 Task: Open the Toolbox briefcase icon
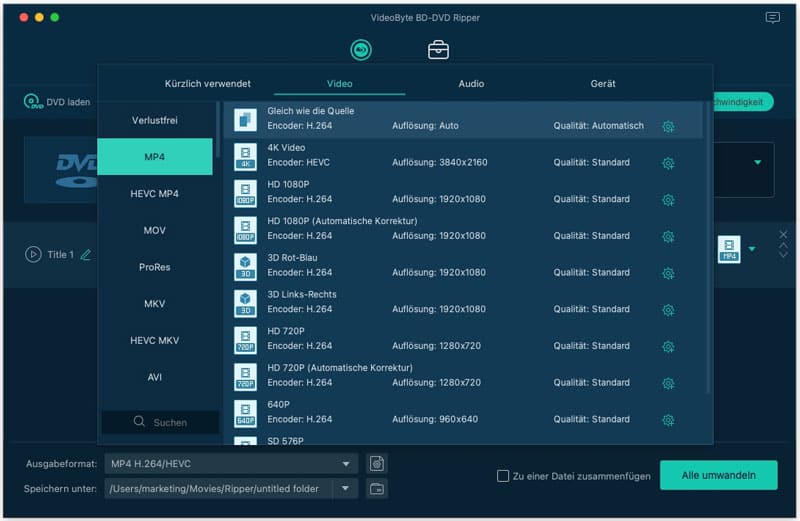click(438, 50)
